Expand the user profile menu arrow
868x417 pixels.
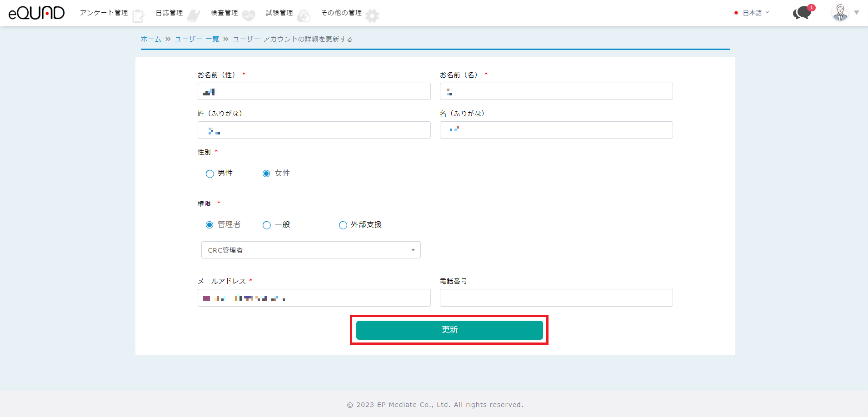click(x=857, y=13)
